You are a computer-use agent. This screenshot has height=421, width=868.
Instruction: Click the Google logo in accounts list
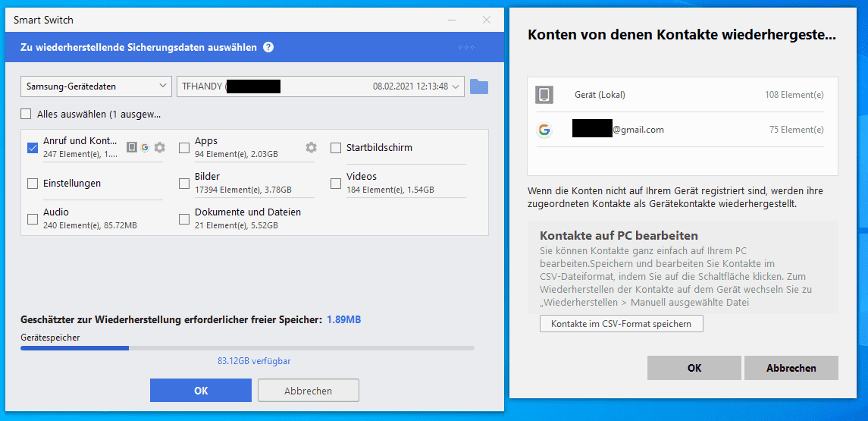(544, 130)
